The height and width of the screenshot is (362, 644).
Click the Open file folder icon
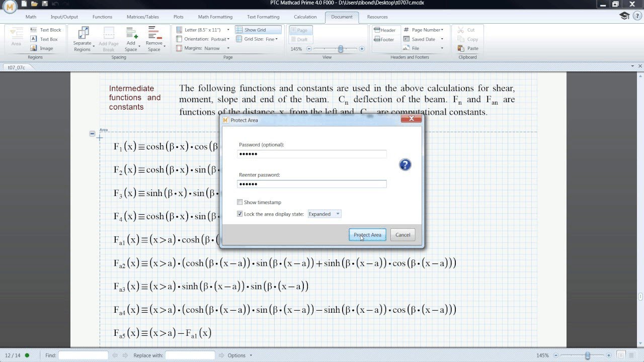[35, 4]
